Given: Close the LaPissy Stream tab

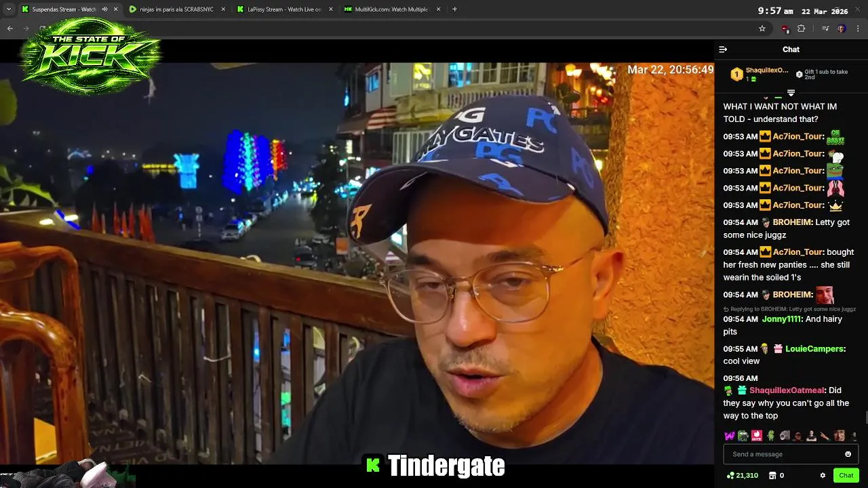Looking at the screenshot, I should tap(331, 9).
